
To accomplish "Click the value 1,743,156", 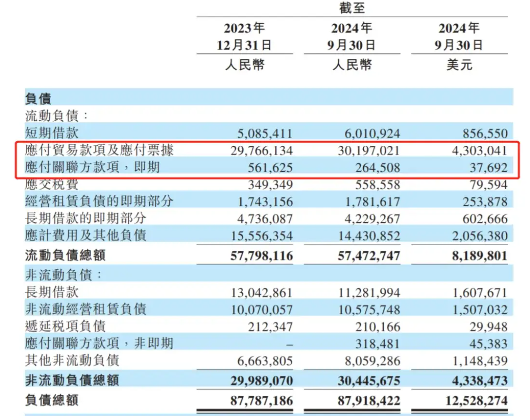I will coord(265,202).
